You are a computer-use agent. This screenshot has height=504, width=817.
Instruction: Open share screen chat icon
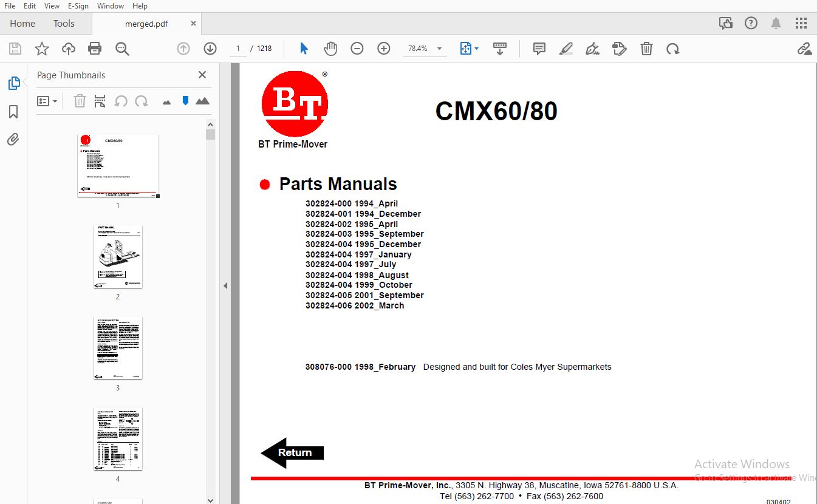[725, 23]
